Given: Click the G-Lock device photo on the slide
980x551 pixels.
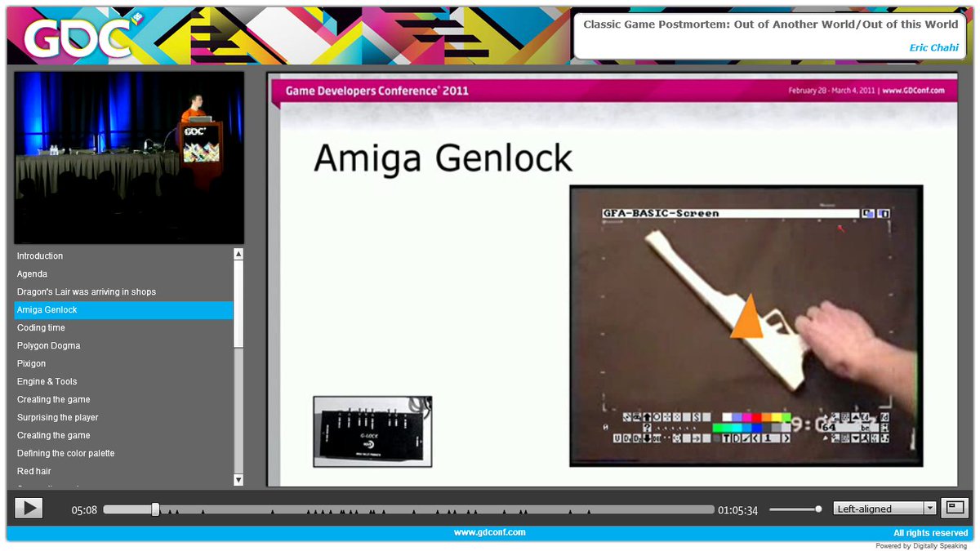Looking at the screenshot, I should point(372,432).
